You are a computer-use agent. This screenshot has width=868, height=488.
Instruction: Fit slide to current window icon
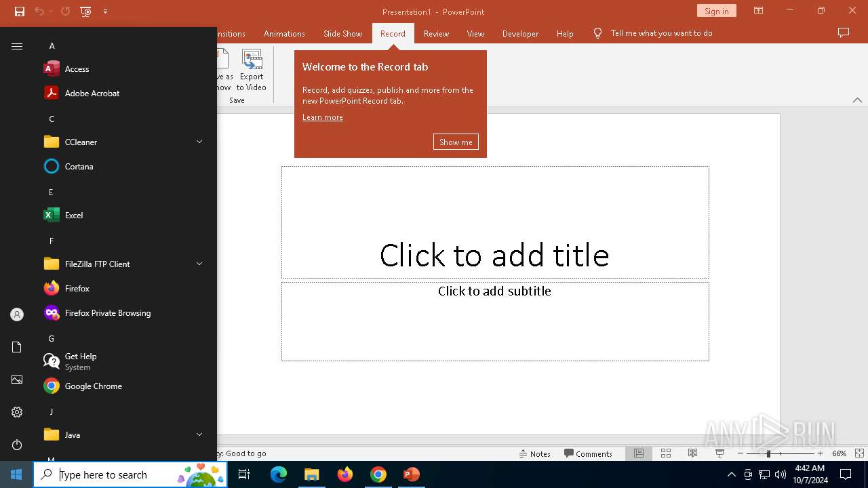click(859, 453)
